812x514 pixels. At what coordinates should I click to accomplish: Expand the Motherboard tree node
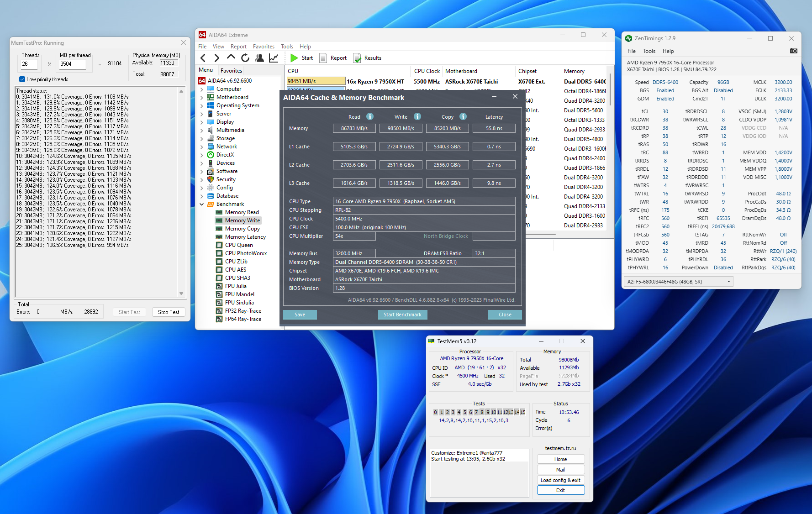coord(202,97)
